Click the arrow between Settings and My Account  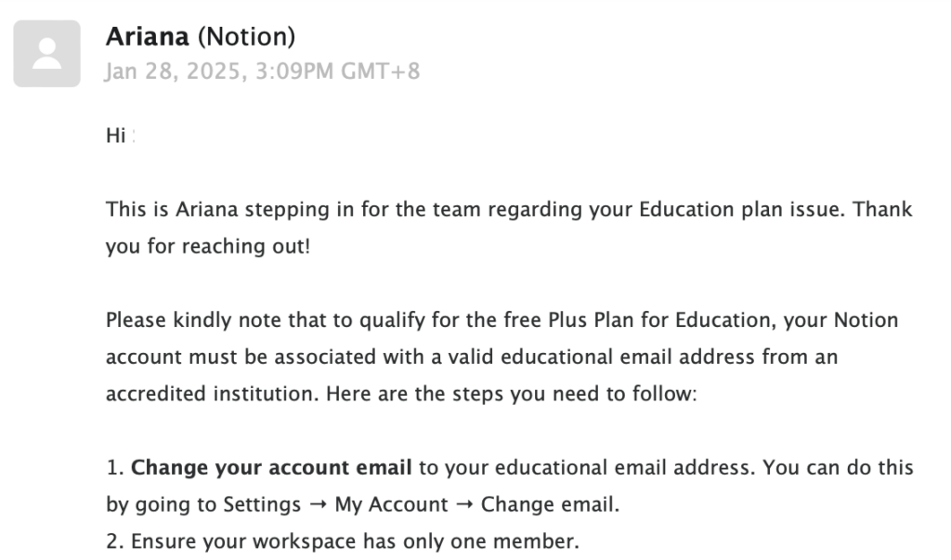tap(318, 504)
